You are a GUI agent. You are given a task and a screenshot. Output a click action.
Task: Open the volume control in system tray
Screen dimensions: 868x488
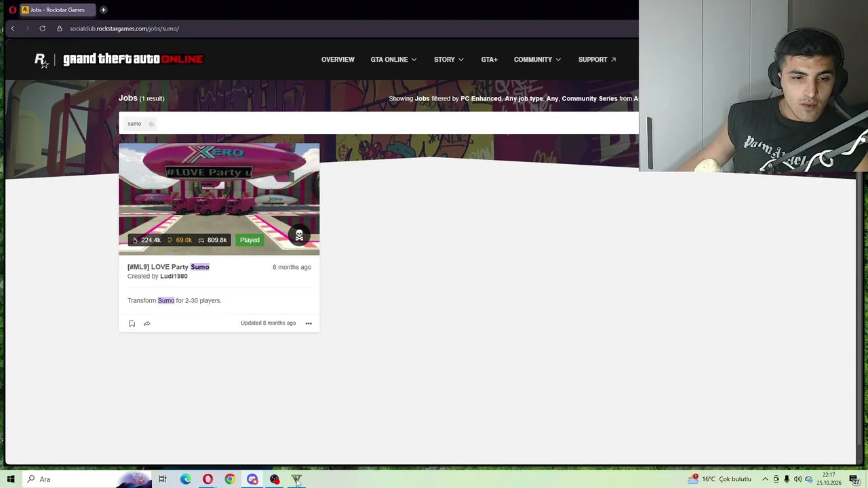797,479
